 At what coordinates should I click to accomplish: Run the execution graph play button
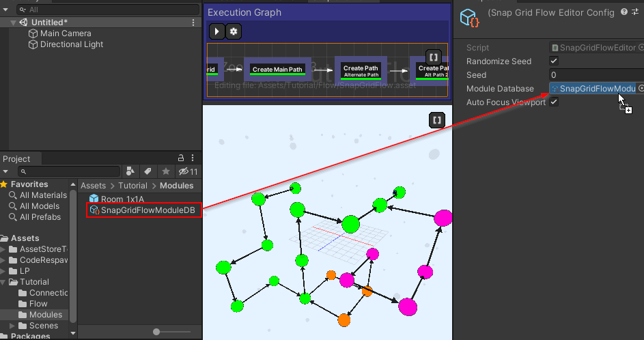tap(217, 31)
